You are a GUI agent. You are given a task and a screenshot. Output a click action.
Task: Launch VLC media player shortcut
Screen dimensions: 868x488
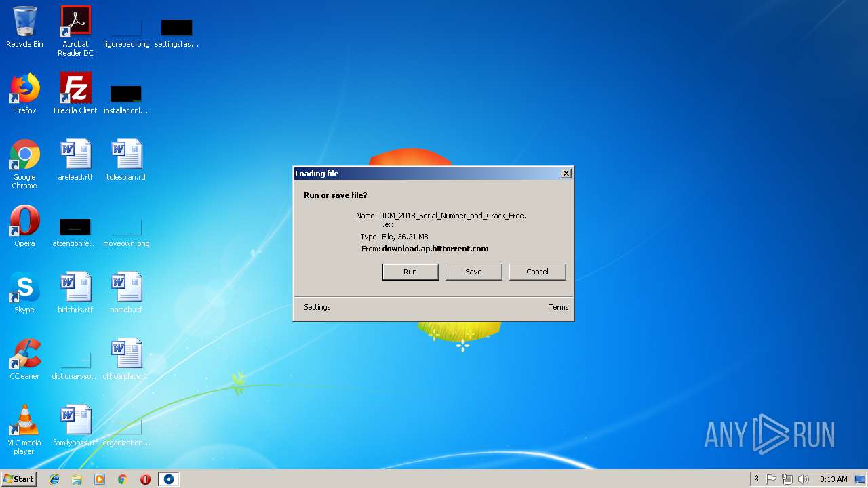[24, 430]
